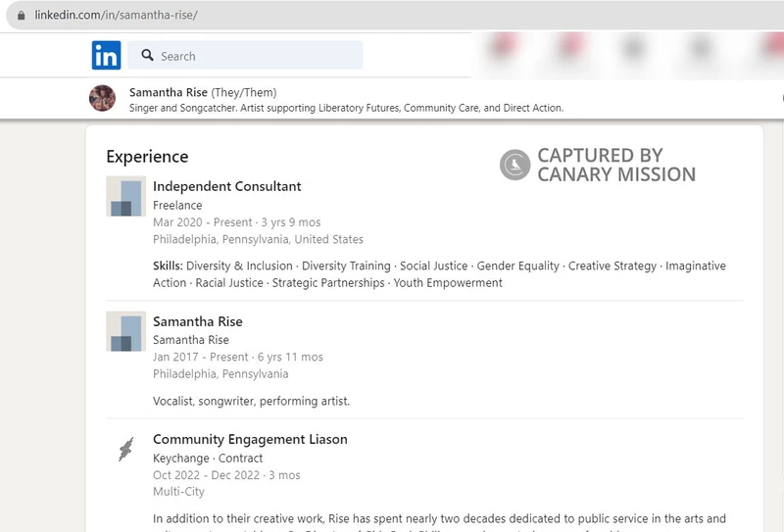The image size is (784, 532).
Task: Click the Multi-City location text
Action: tap(178, 492)
